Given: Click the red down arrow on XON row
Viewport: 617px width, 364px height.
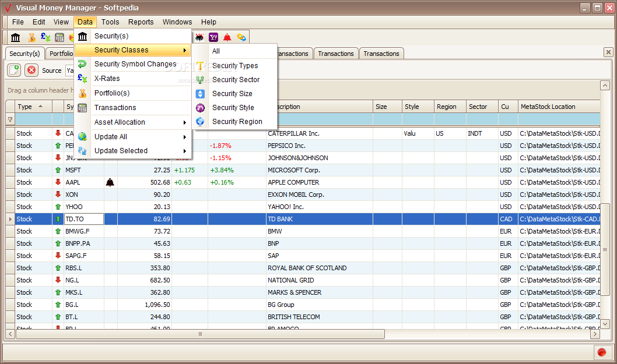Looking at the screenshot, I should (58, 195).
